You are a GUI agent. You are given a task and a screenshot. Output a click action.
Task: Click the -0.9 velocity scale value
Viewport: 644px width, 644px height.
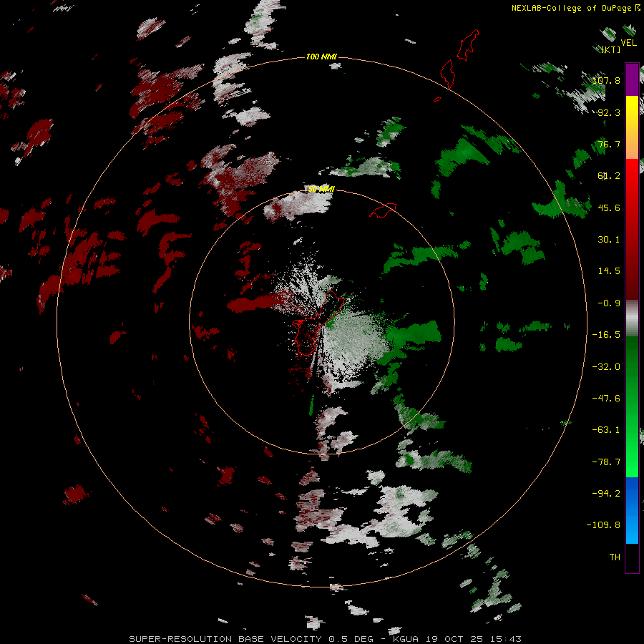[x=609, y=303]
